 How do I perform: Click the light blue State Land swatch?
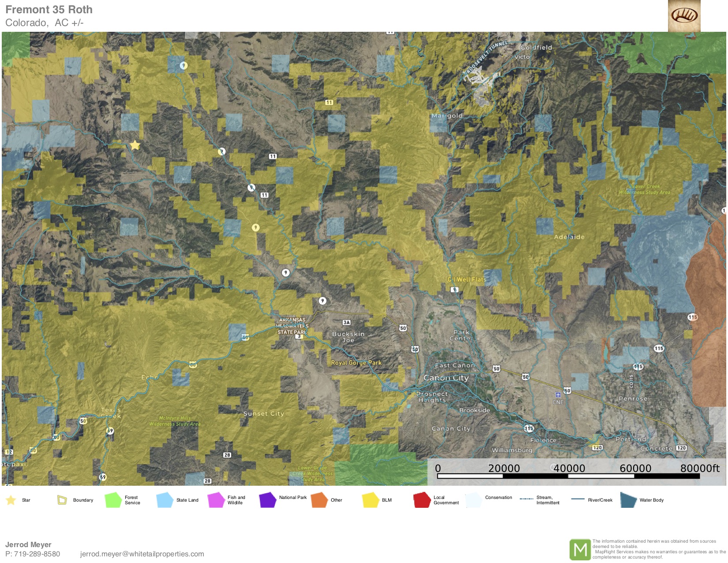click(165, 500)
